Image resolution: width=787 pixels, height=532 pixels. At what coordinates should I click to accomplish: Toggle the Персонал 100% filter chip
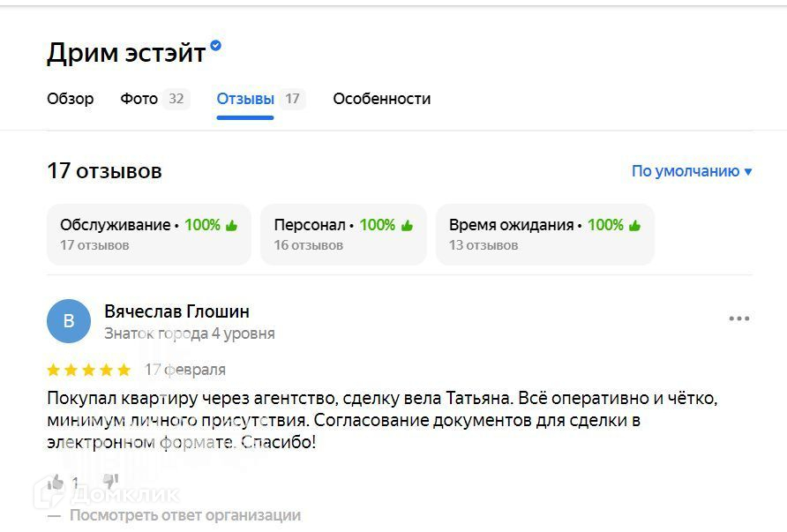pyautogui.click(x=343, y=235)
